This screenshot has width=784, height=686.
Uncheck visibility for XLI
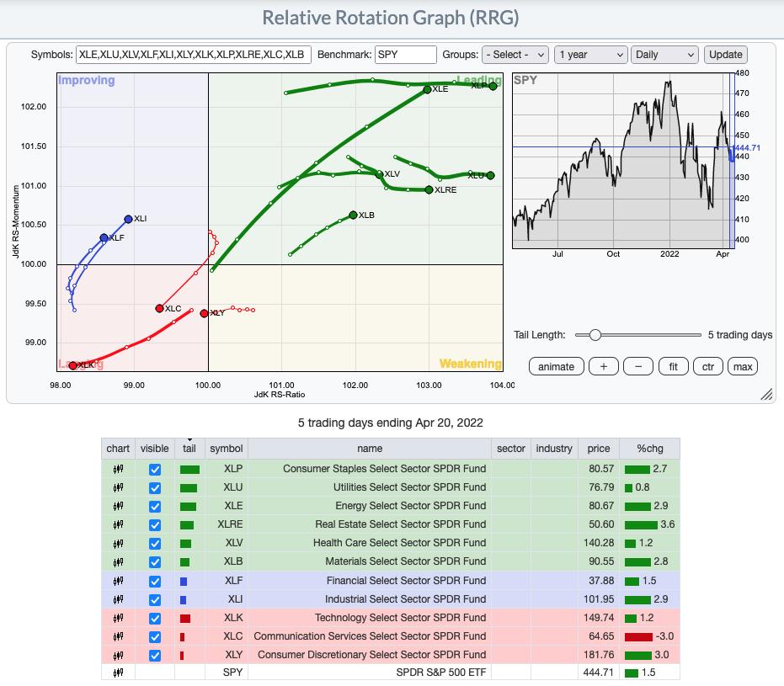[155, 599]
